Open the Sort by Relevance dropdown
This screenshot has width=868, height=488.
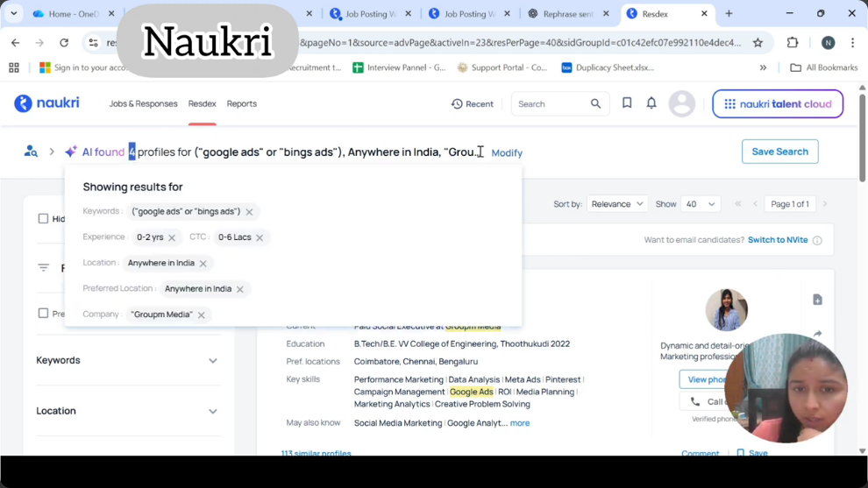[x=616, y=204]
